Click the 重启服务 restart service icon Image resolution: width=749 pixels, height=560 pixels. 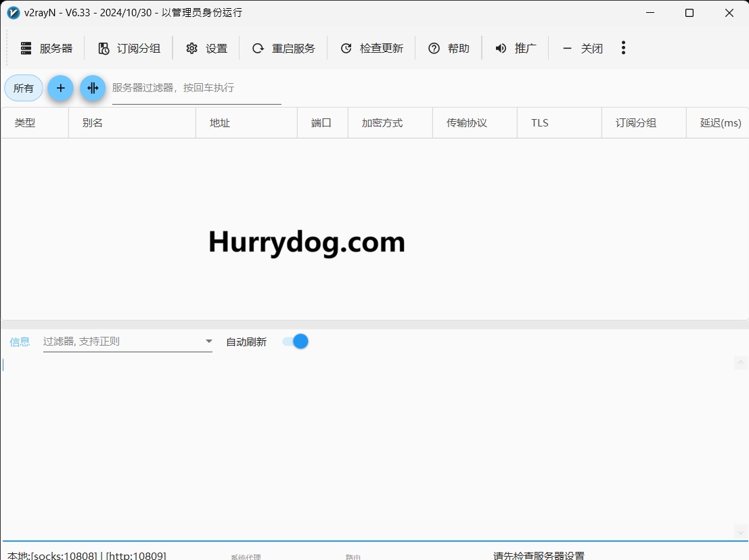[258, 48]
